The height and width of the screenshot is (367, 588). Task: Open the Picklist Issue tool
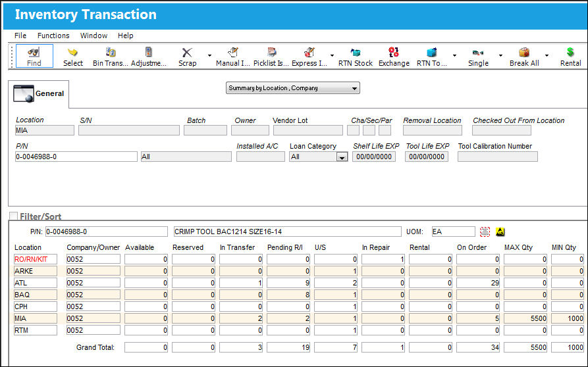click(x=271, y=56)
